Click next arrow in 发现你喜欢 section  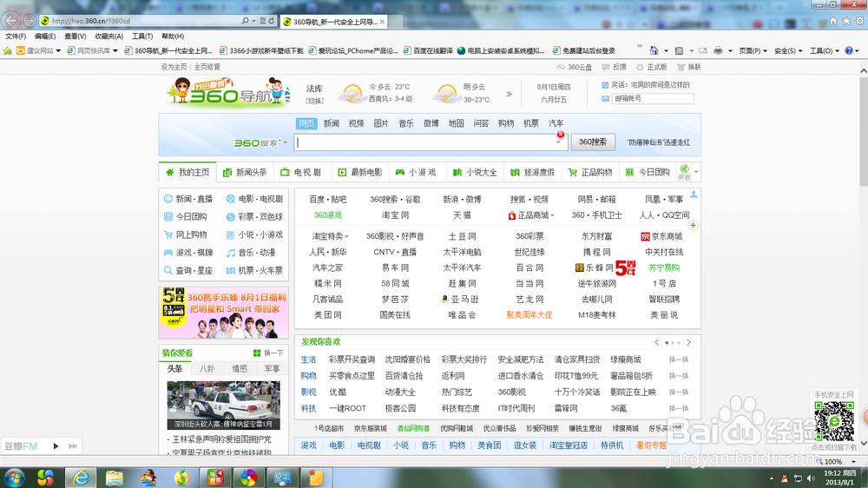(688, 342)
